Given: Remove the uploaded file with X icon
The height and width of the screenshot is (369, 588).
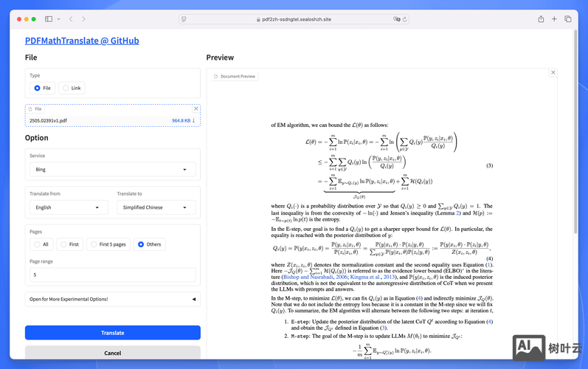Looking at the screenshot, I should [196, 108].
